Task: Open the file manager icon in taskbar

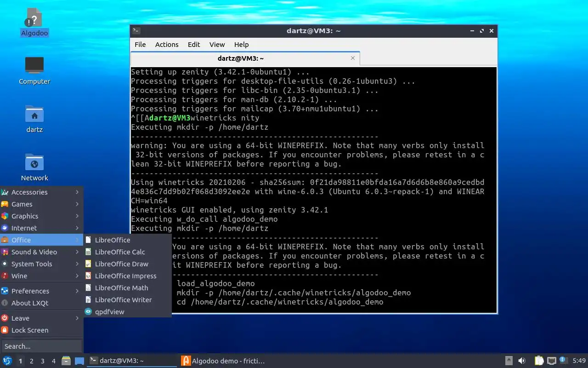Action: [66, 361]
